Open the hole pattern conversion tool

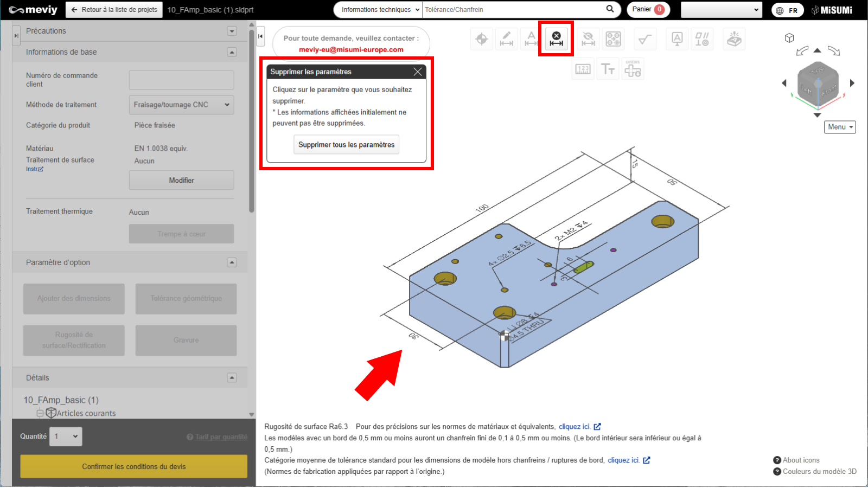click(x=613, y=39)
